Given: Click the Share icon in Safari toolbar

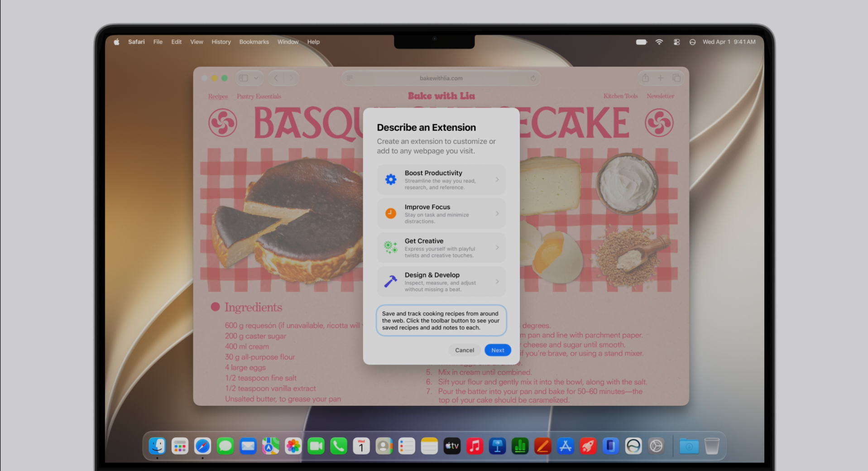Looking at the screenshot, I should click(645, 78).
